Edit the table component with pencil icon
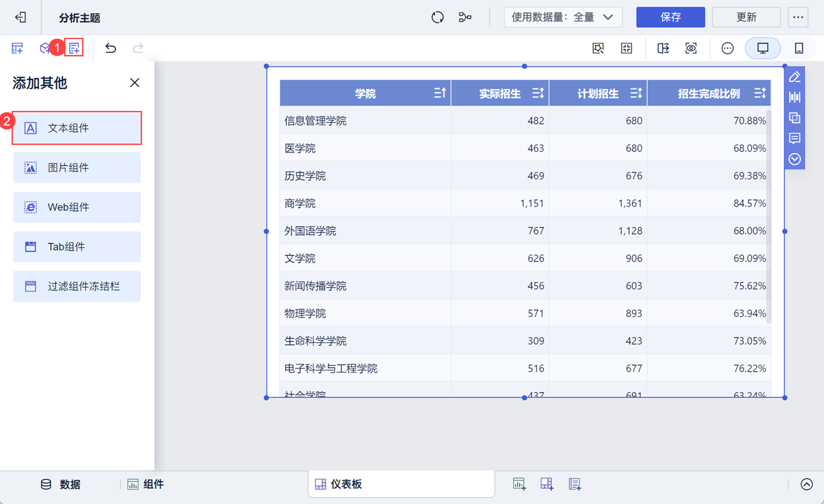This screenshot has height=504, width=824. pos(795,77)
